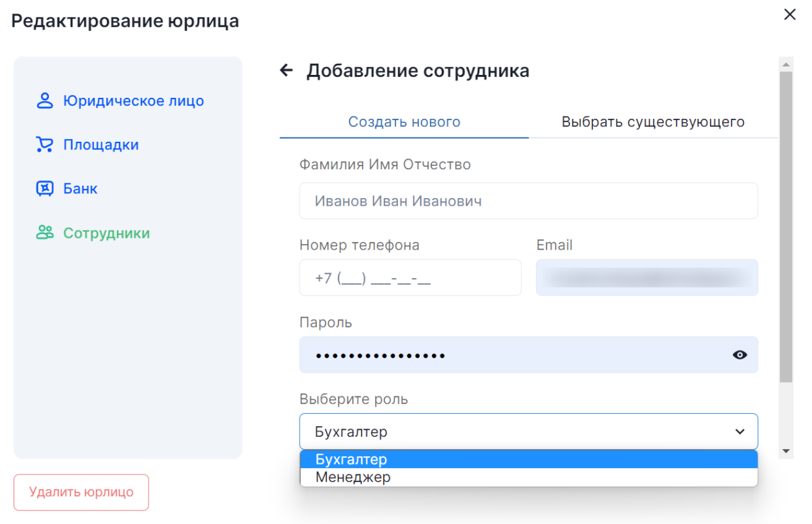Focus the Фамилия Имя Отчество input field
The height and width of the screenshot is (524, 812).
coord(528,201)
